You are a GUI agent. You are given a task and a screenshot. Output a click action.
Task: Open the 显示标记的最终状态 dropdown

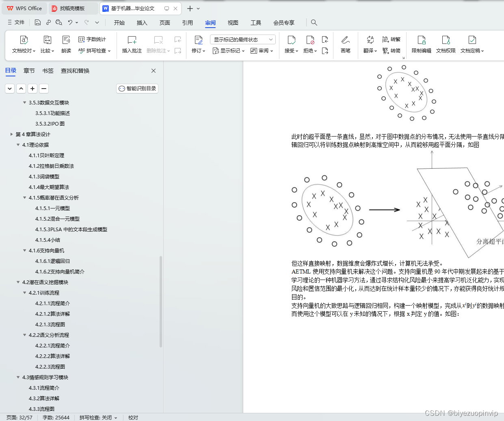pos(243,39)
